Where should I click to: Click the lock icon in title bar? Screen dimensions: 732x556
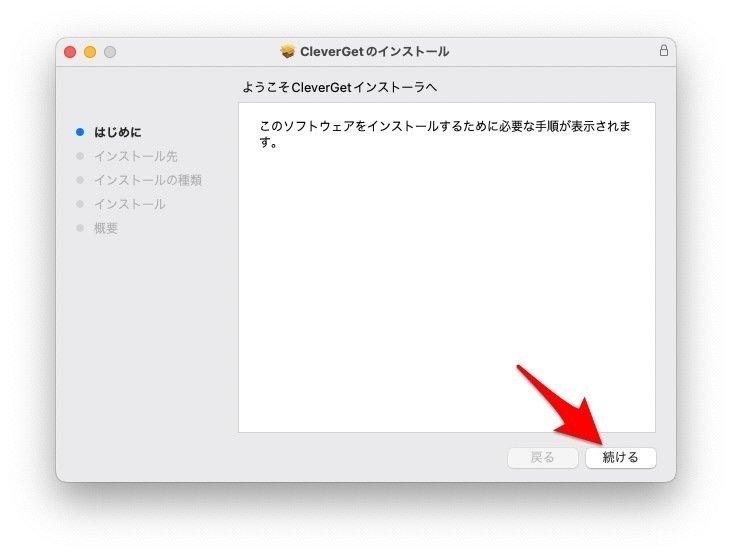(x=663, y=50)
